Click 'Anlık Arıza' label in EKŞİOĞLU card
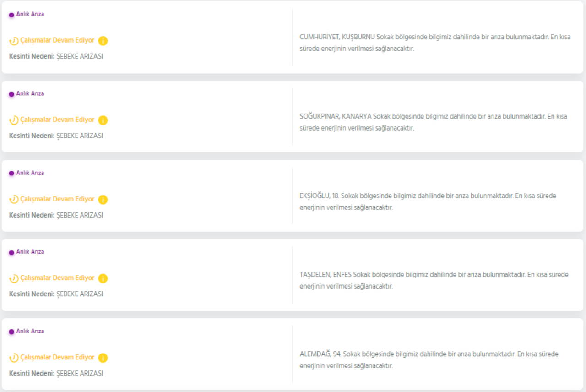The width and height of the screenshot is (586, 392). coord(30,173)
